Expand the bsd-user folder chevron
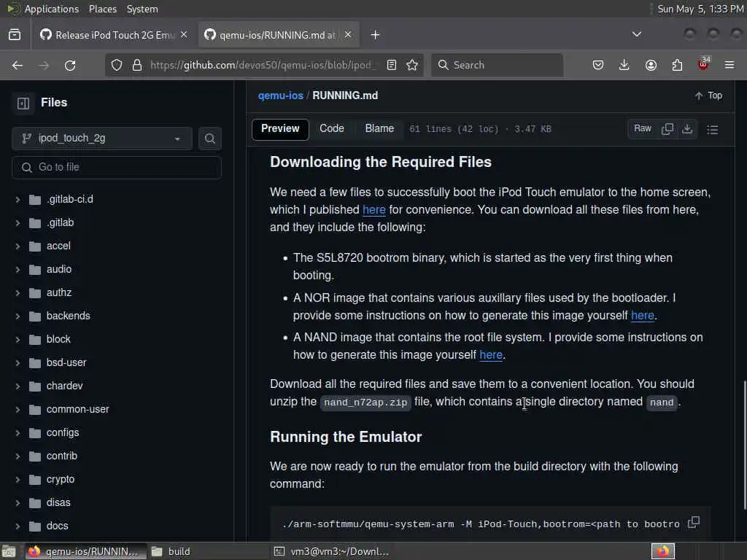The height and width of the screenshot is (560, 747). coord(18,363)
